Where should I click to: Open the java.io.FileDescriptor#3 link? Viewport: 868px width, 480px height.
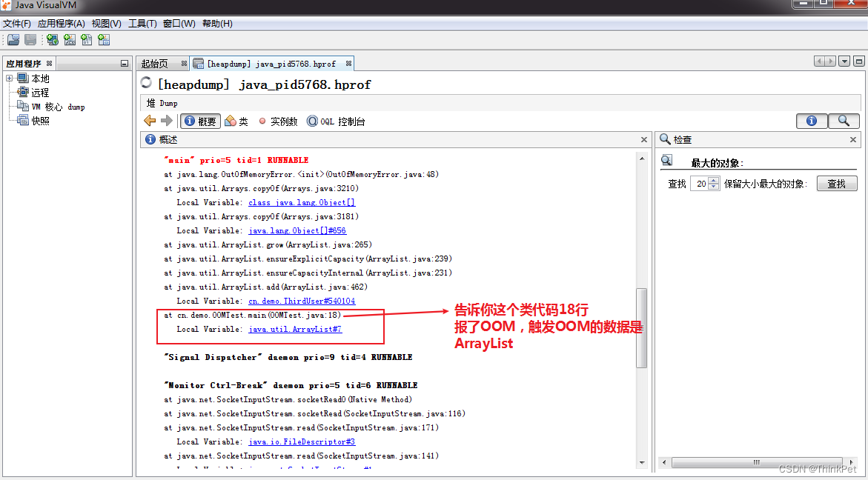pos(302,441)
